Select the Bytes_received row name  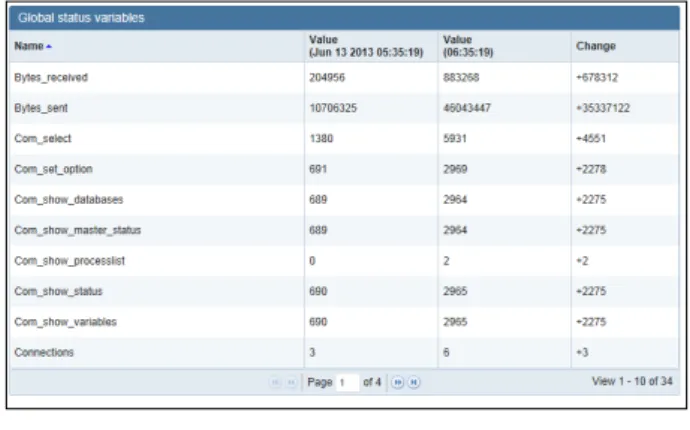[x=51, y=78]
